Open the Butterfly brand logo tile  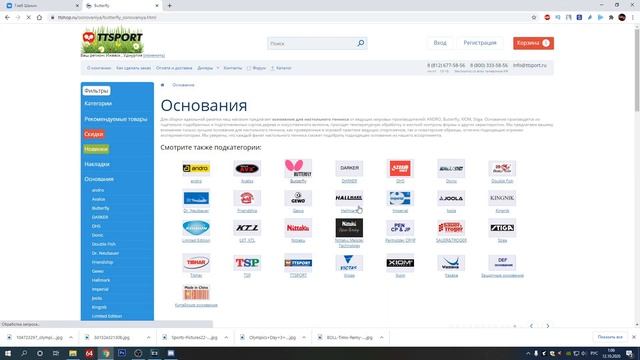[x=298, y=168]
